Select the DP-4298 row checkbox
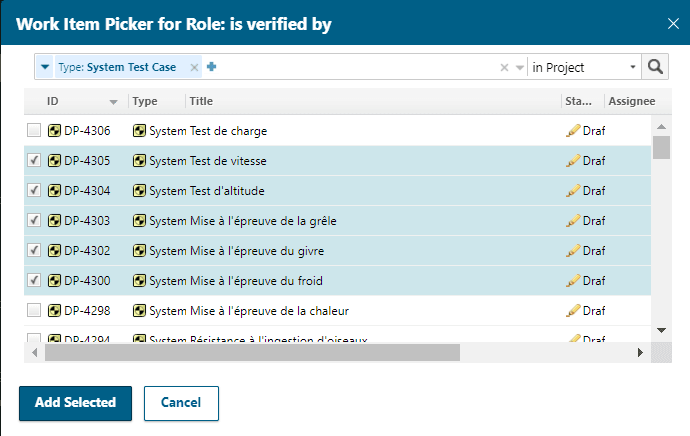The height and width of the screenshot is (436, 690). pyautogui.click(x=34, y=310)
